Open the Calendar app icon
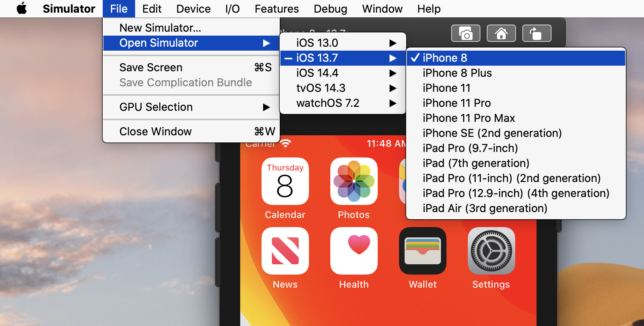This screenshot has height=326, width=644. coord(285,181)
